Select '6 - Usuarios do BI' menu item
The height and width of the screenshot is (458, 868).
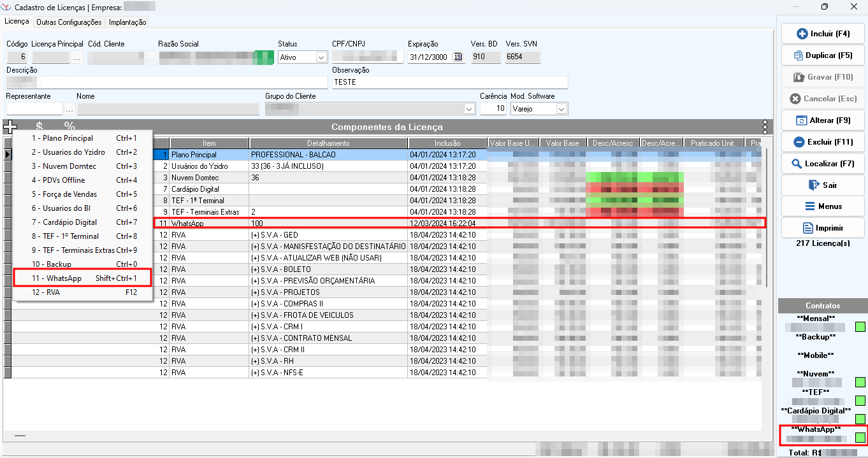[x=83, y=208]
